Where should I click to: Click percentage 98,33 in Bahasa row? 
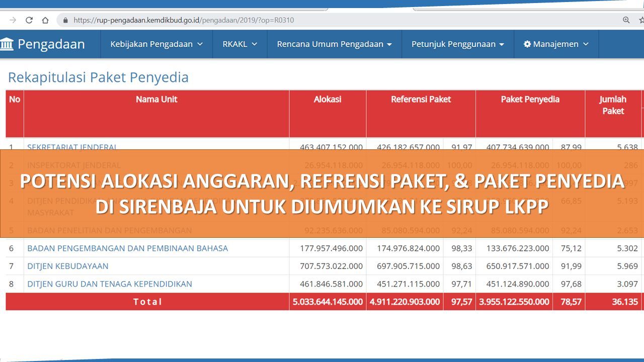point(461,248)
